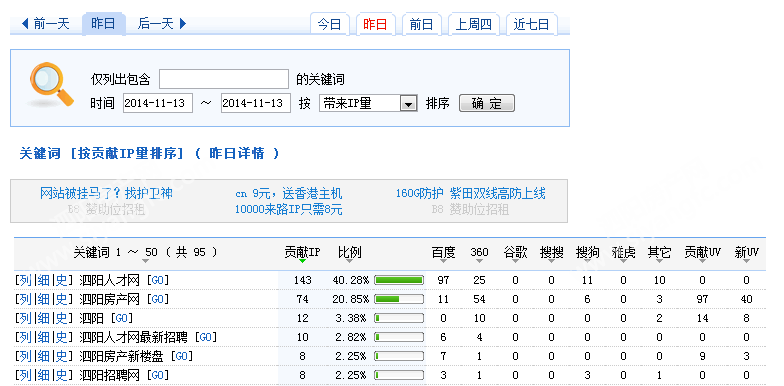Switch to the 近七日 tab
784x386 pixels.
coord(532,24)
